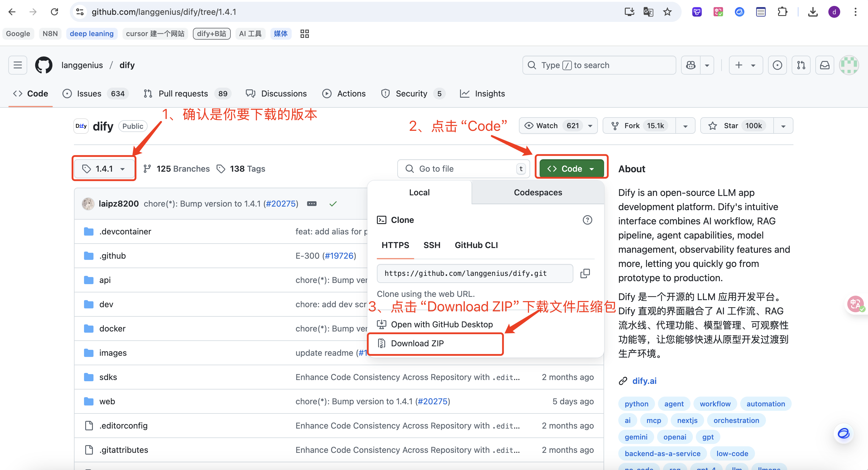The height and width of the screenshot is (470, 868).
Task: Open the langgenius owner link
Action: [82, 65]
